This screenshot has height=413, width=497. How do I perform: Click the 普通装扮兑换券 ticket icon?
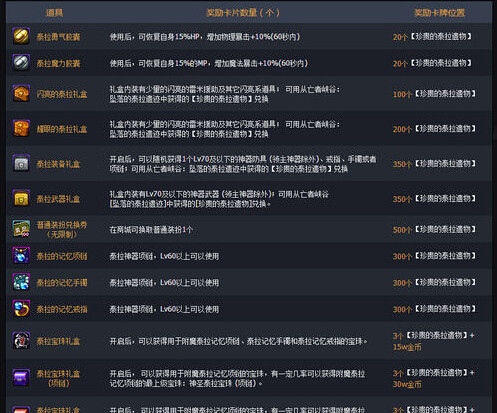pyautogui.click(x=21, y=229)
